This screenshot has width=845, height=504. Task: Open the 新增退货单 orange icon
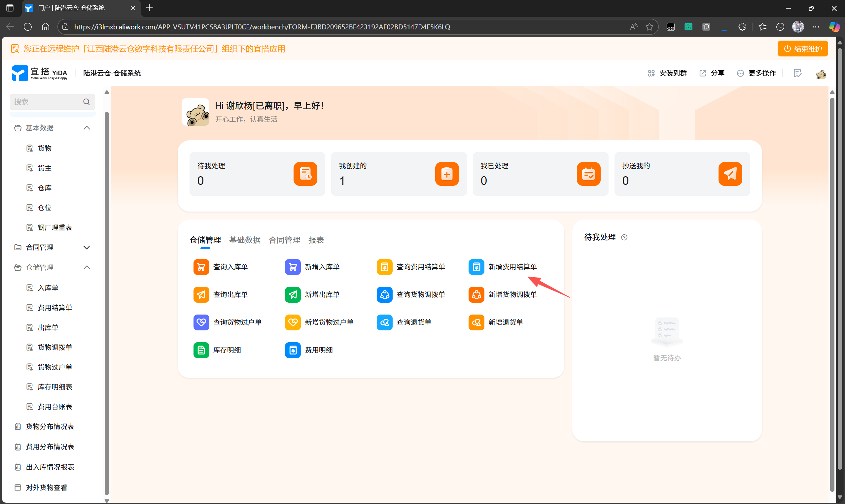click(x=476, y=322)
